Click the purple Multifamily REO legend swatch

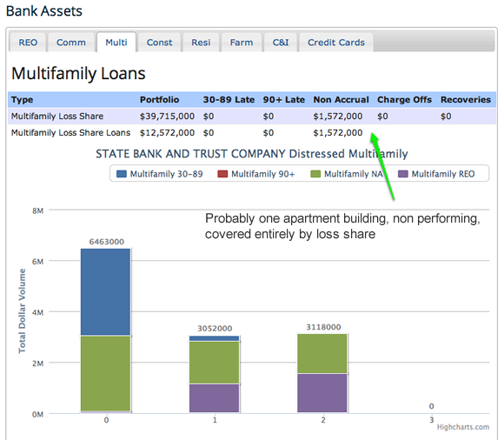point(403,174)
